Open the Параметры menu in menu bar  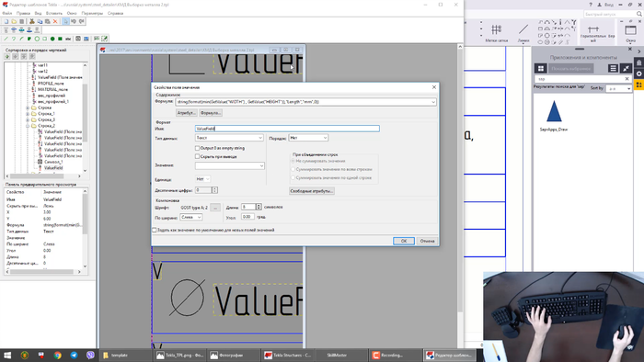[92, 13]
